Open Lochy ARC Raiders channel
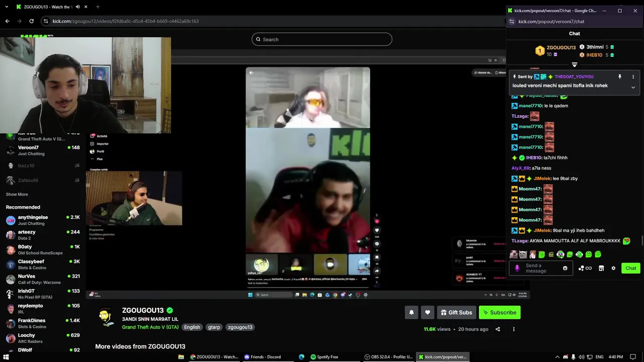The height and width of the screenshot is (362, 644). tap(43, 338)
